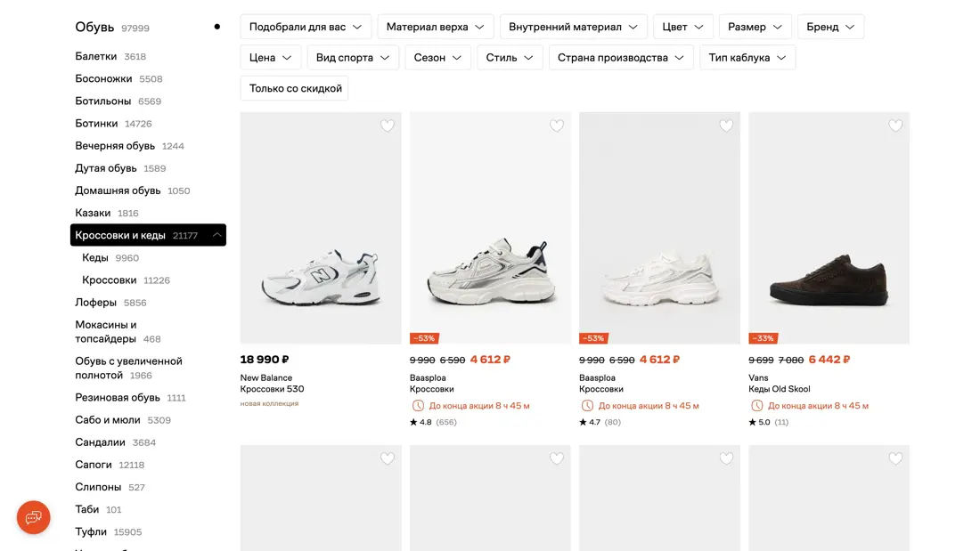Open the "Кроссовки 530" product link
The width and height of the screenshot is (980, 551).
(272, 389)
